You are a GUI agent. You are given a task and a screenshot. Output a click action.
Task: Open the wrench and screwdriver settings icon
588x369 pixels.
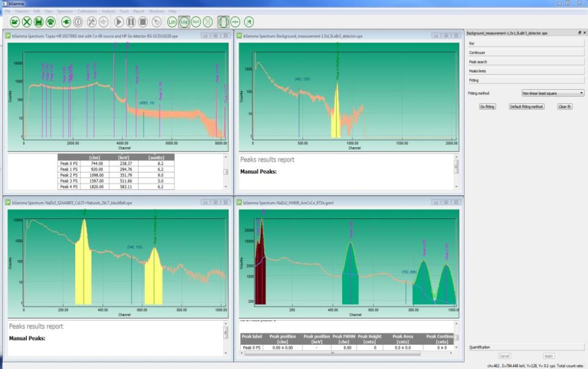91,22
